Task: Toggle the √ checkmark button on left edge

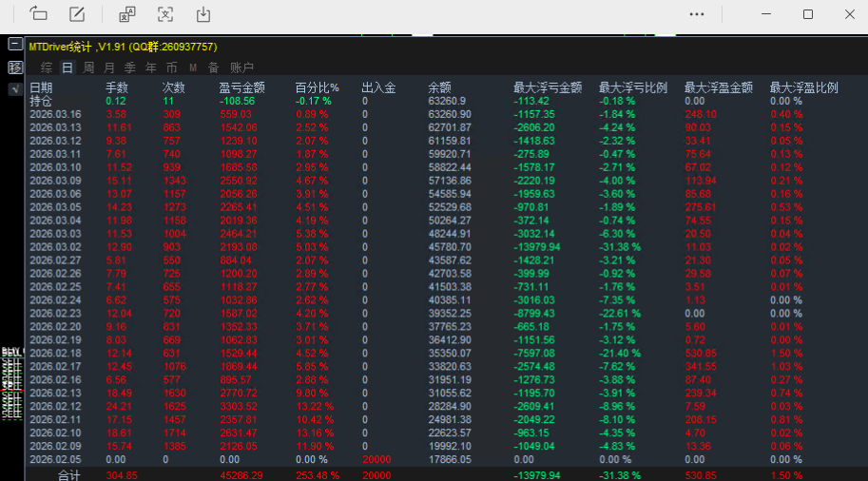Action: tap(15, 88)
